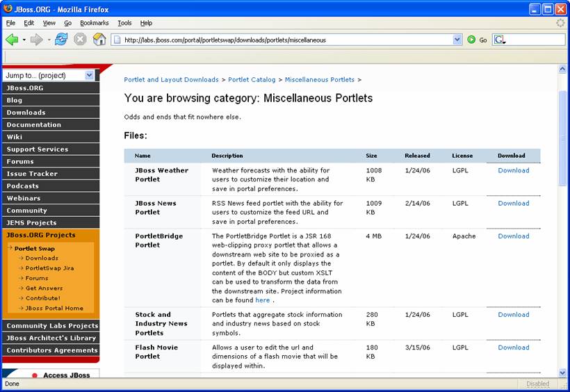Open the Portlet Catalog breadcrumb link

coord(252,80)
